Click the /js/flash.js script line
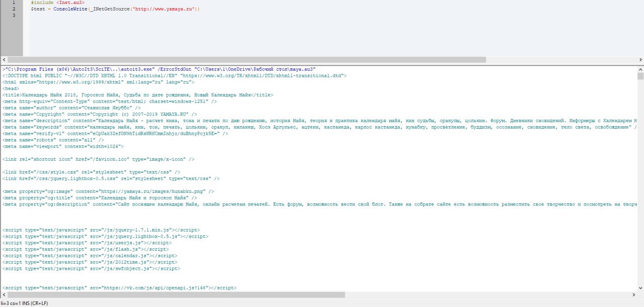The height and width of the screenshot is (307, 644). tap(86, 249)
